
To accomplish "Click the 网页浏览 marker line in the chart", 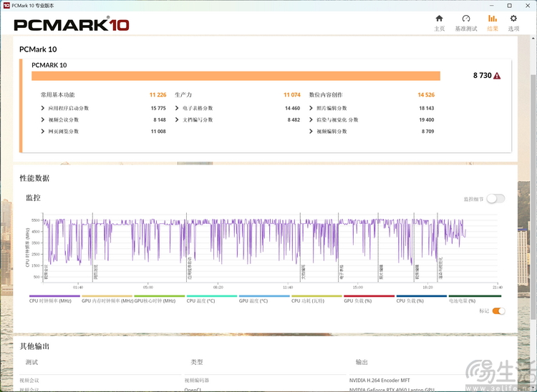I will pyautogui.click(x=93, y=248).
